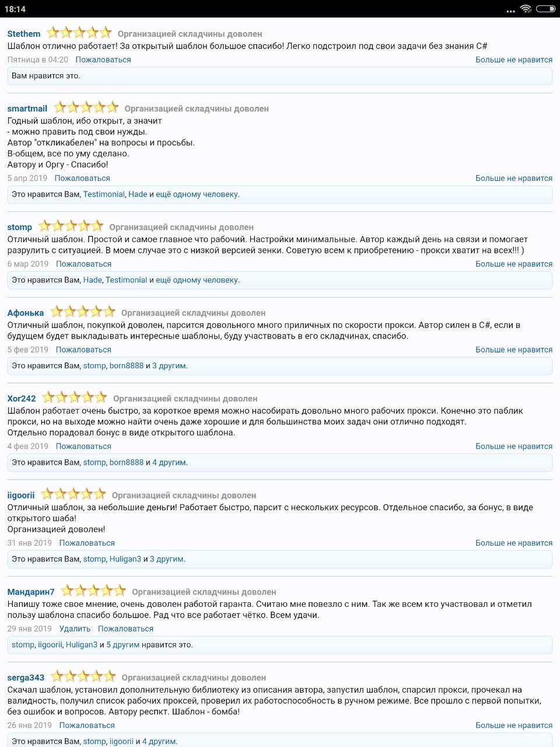Screen dimensions: 560x747
Task: Click the star rating beside stomp's review
Action: 71,226
